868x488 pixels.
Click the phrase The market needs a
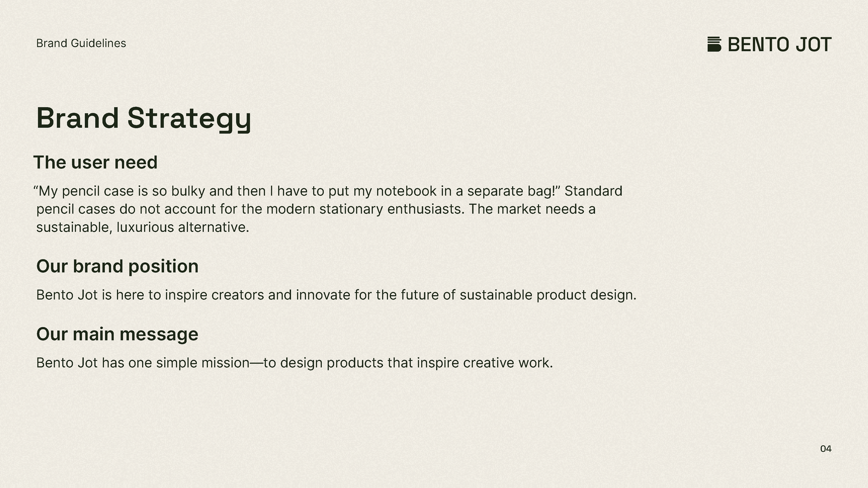(532, 209)
